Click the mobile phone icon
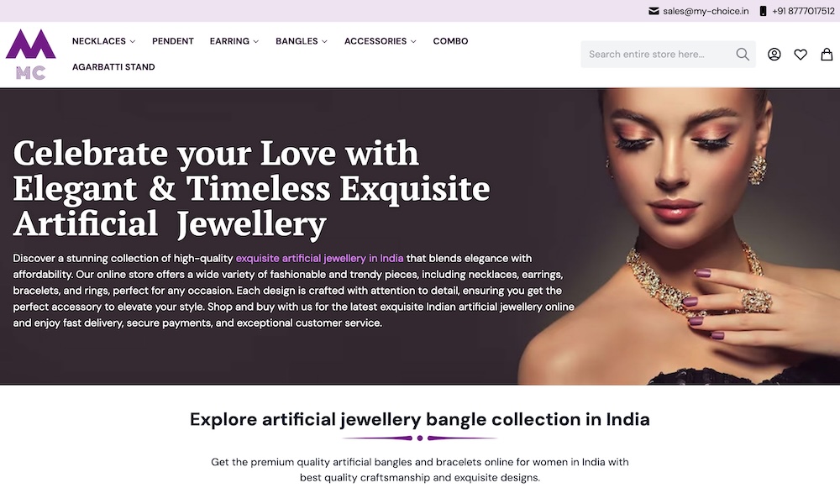The width and height of the screenshot is (840, 504). coord(763,11)
